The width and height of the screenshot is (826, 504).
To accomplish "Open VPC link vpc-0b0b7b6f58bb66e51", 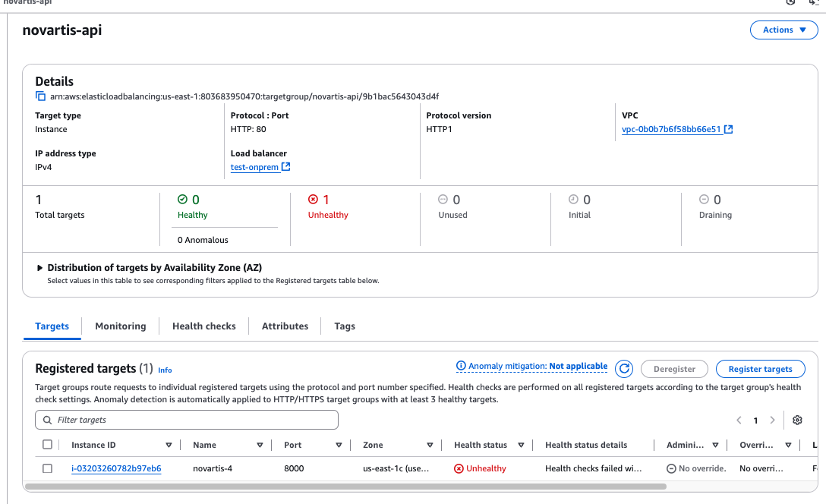I will [x=671, y=129].
